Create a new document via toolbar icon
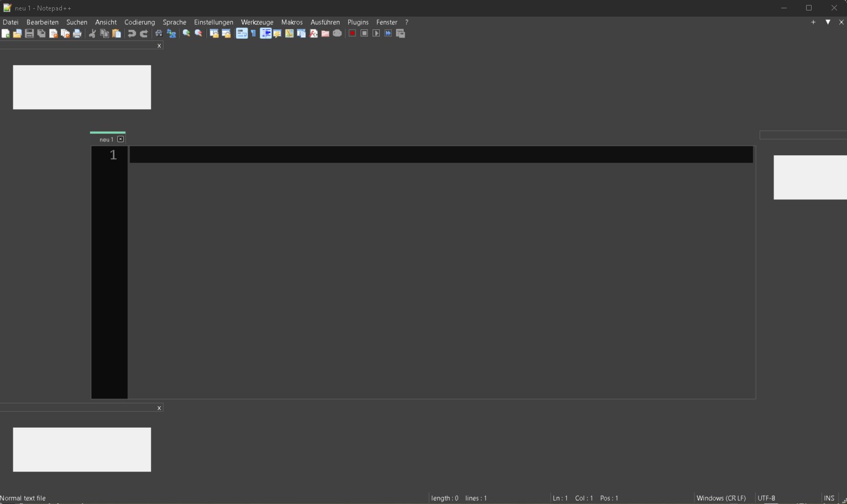This screenshot has height=504, width=847. point(6,33)
